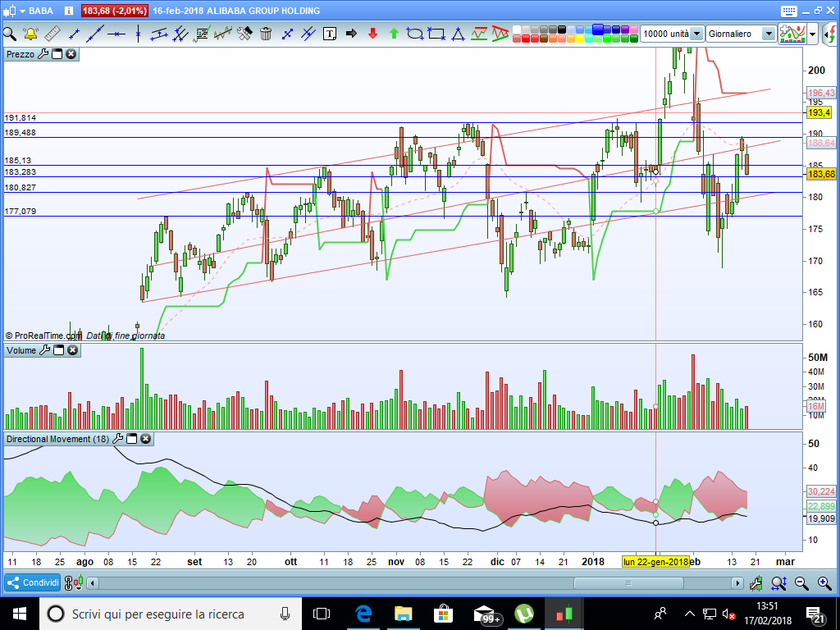Select the rectangle drawing tool

pyautogui.click(x=436, y=34)
